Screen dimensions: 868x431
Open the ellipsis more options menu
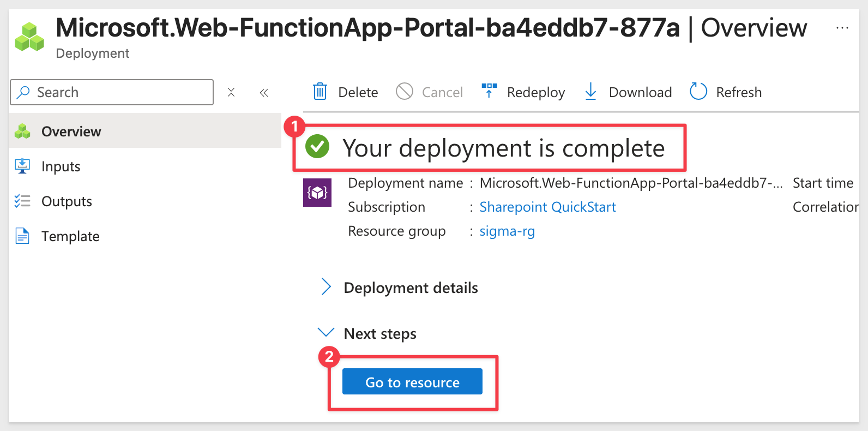[x=842, y=28]
